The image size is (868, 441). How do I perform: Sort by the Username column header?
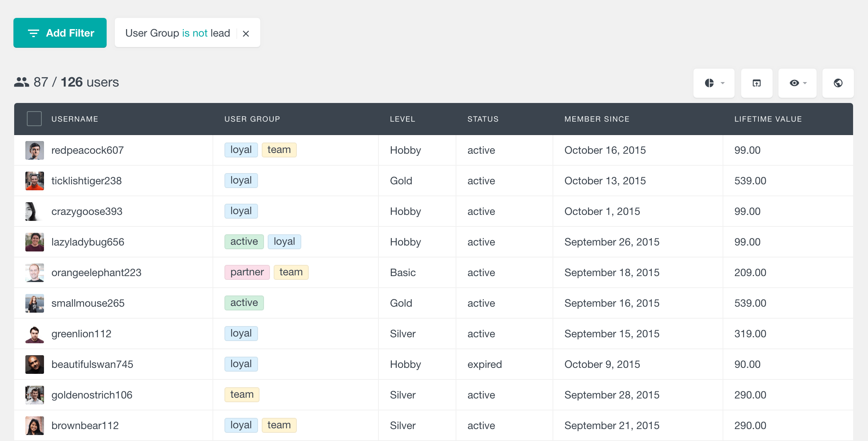[x=75, y=119]
